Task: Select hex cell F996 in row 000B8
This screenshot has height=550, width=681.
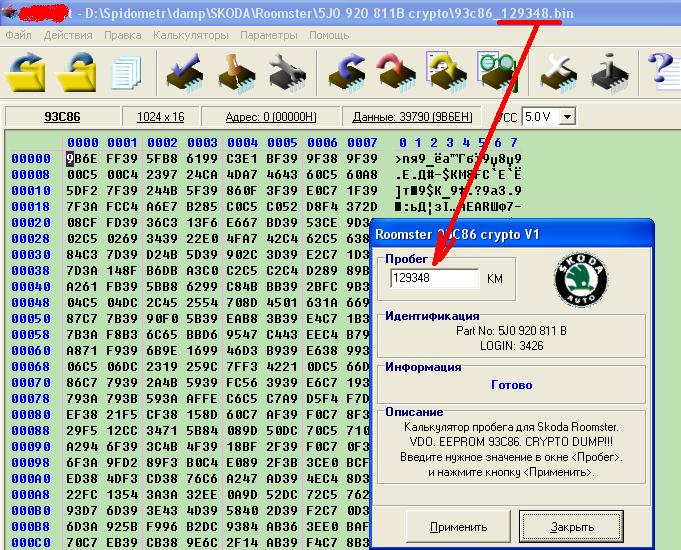Action: tap(162, 527)
